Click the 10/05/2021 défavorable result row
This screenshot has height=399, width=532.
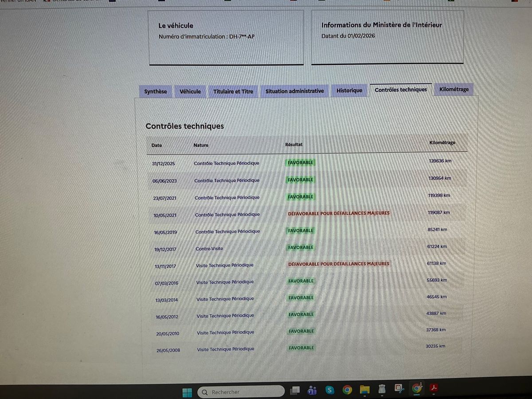coord(307,214)
